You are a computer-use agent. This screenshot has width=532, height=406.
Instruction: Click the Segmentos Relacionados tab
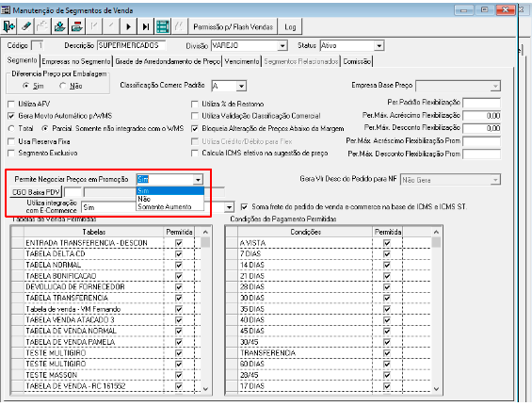click(301, 61)
